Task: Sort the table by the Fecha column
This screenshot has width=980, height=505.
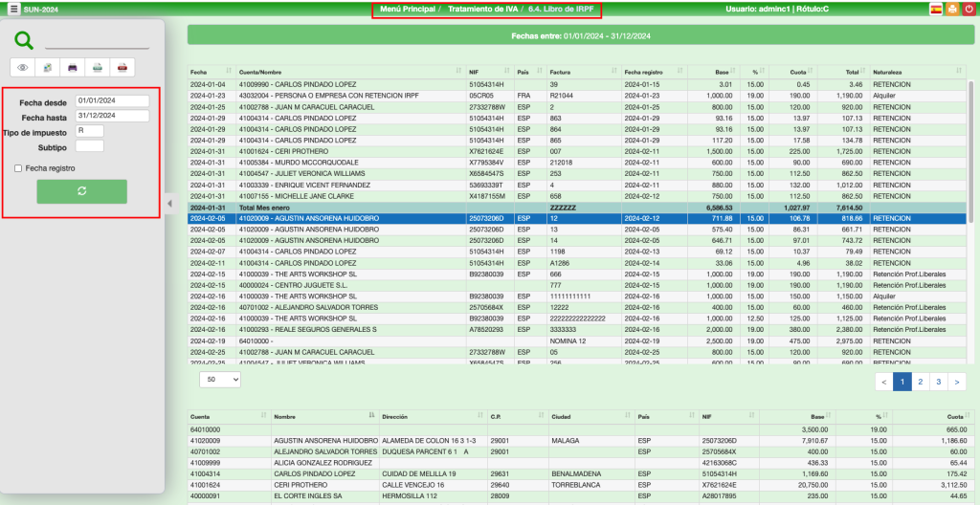Action: tap(212, 73)
